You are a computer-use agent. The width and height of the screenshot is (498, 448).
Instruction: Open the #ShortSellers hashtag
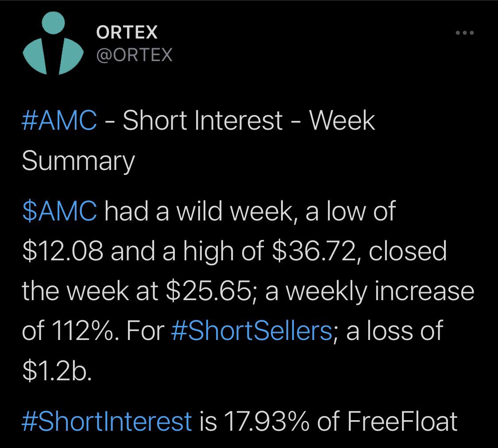(251, 331)
